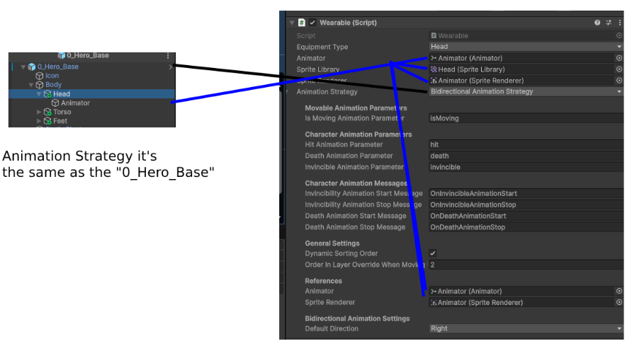Screen dimensions: 644x346
Task: Click object picker beside top Animator field
Action: (618, 58)
